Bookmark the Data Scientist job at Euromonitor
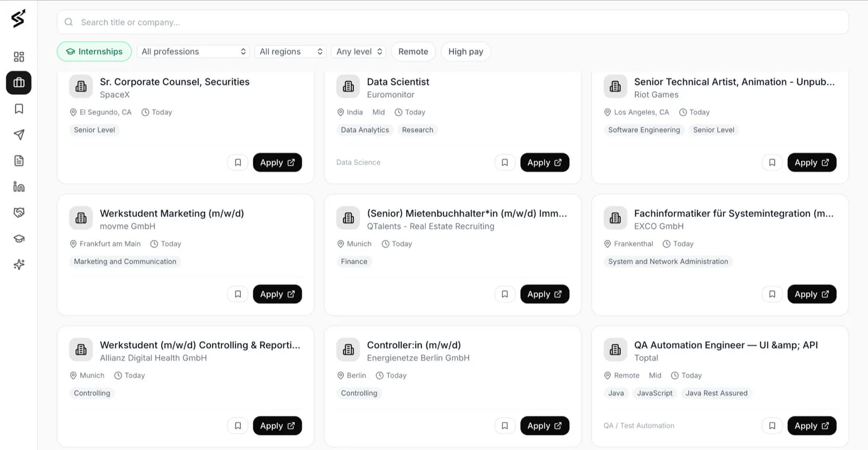Viewport: 868px width, 450px height. (505, 162)
